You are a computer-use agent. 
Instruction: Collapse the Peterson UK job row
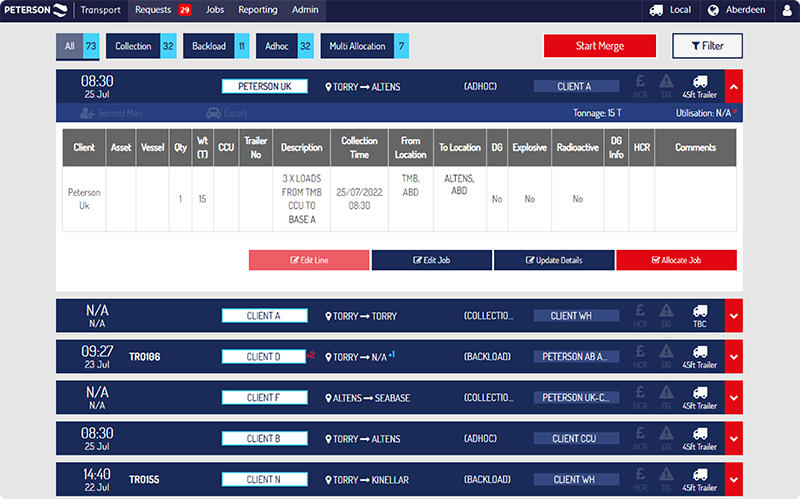click(734, 87)
